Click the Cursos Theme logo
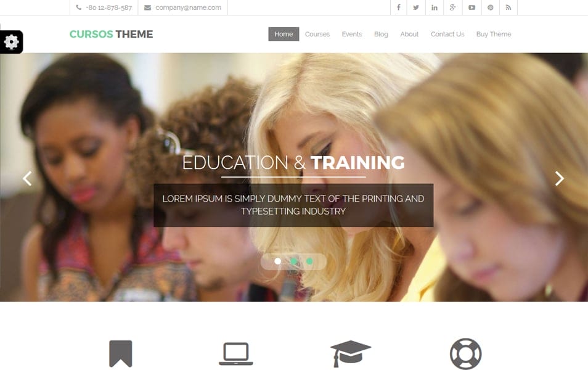Viewport: 588px width, 370px height. click(x=112, y=34)
